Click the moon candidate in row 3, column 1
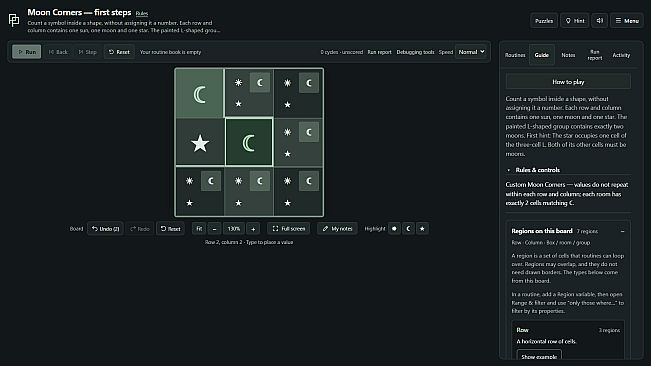 pyautogui.click(x=210, y=181)
